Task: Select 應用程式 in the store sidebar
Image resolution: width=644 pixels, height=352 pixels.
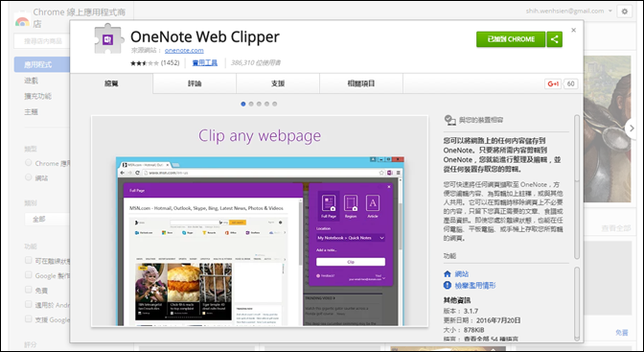Action: (x=42, y=64)
